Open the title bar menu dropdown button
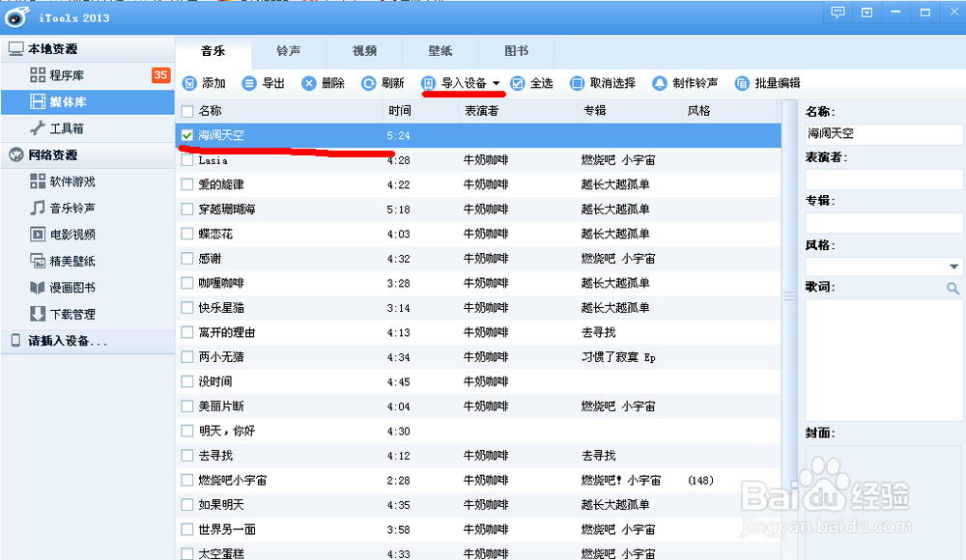This screenshot has width=966, height=560. [867, 13]
